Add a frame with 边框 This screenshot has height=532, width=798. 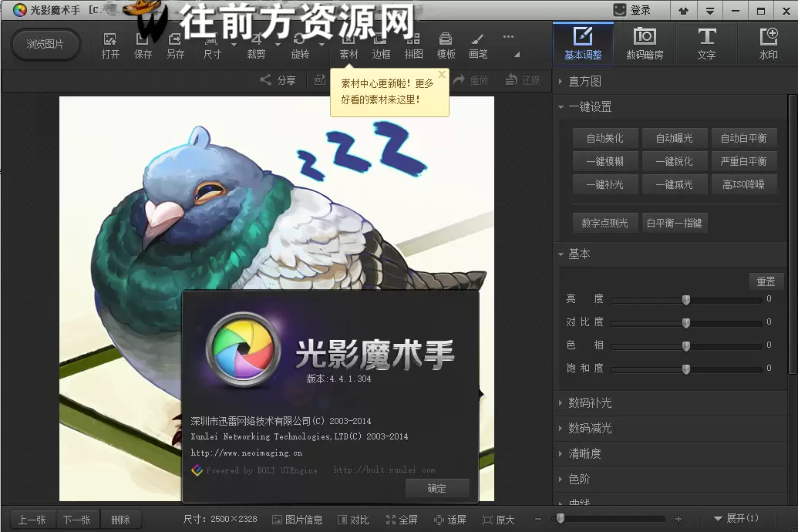381,45
